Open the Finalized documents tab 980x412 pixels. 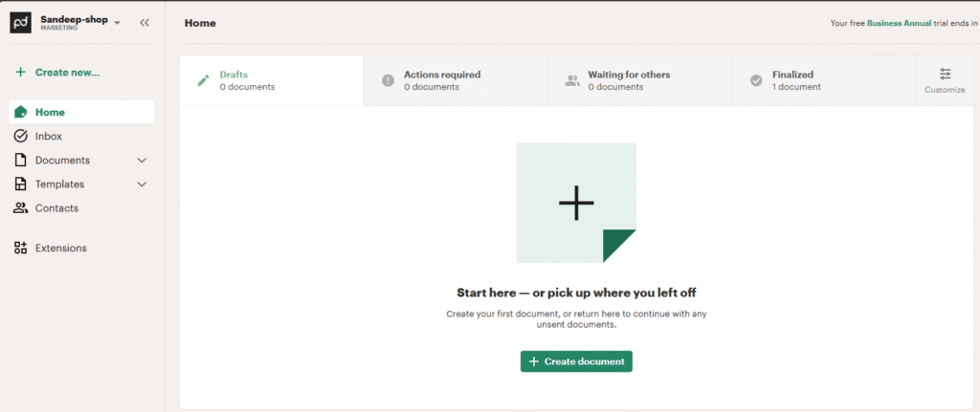click(823, 80)
